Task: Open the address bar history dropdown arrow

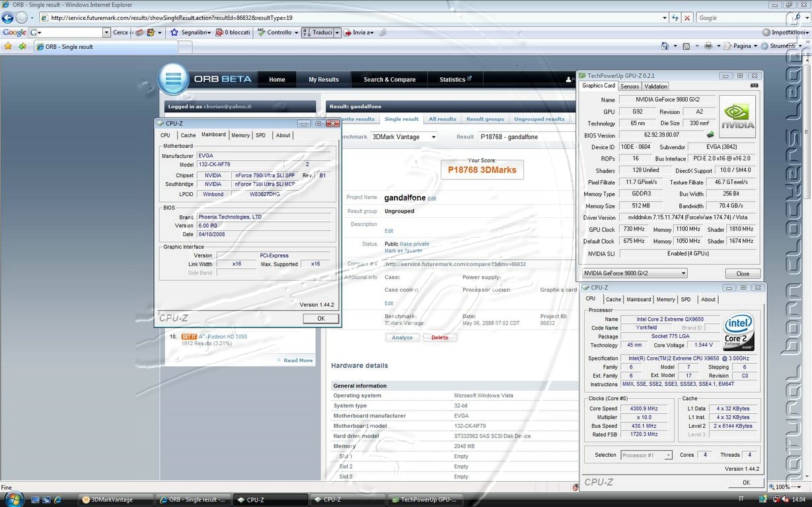Action: 663,18
